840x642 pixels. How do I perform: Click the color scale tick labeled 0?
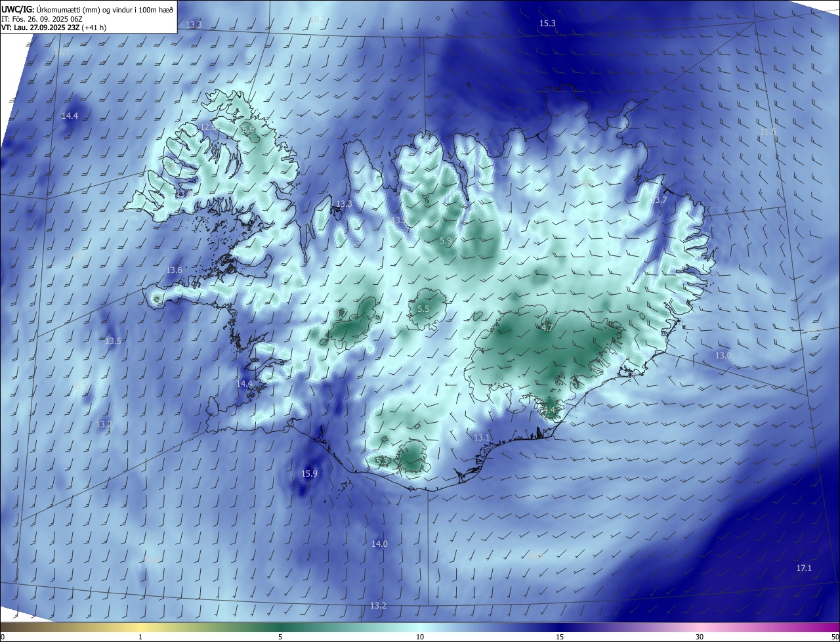click(2, 637)
